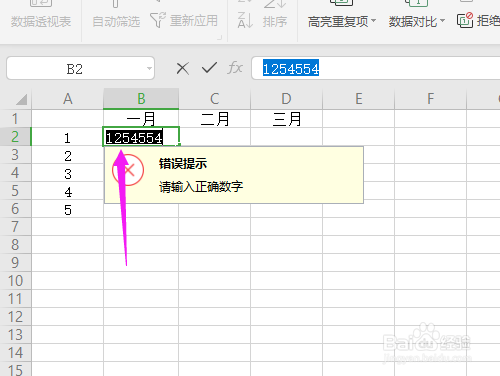500x376 pixels.
Task: Confirm the entry with the checkmark icon
Action: (209, 68)
